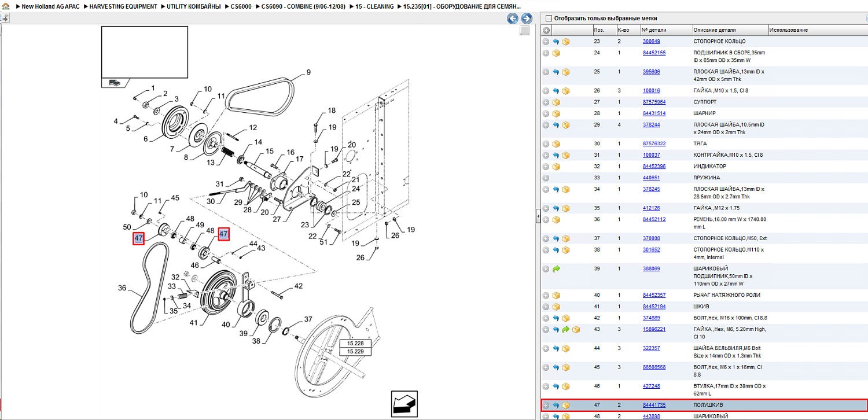Click blue arrow icon for part 427248

coord(556,386)
